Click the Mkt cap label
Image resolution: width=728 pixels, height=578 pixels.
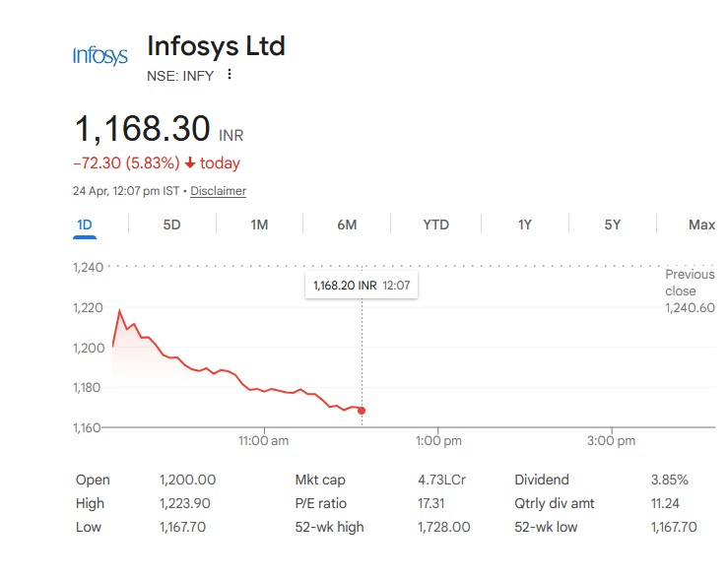click(x=320, y=480)
